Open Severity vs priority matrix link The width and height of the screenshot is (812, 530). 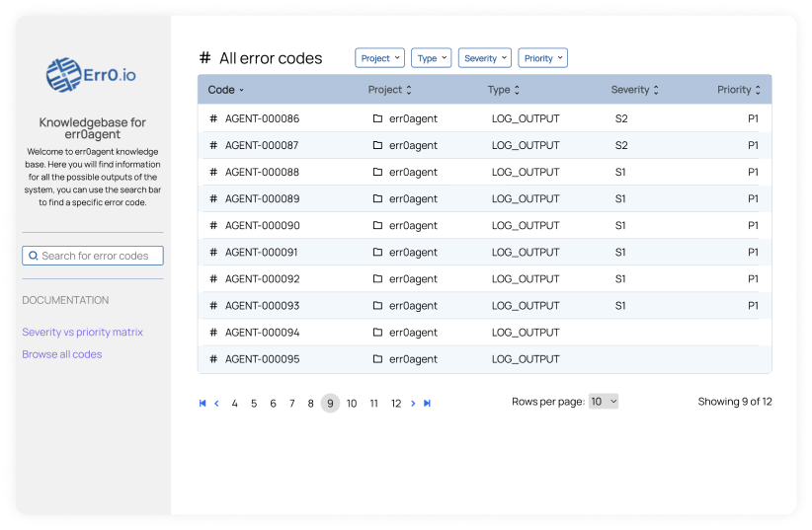(82, 332)
